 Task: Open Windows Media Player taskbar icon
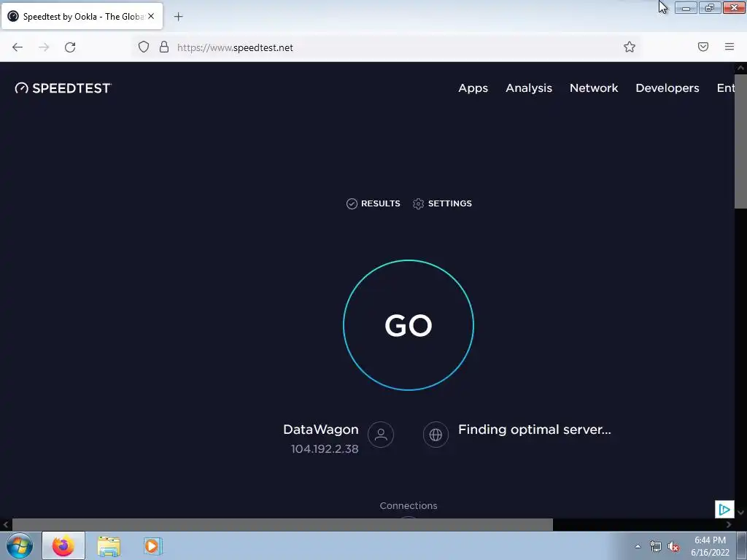pos(153,545)
